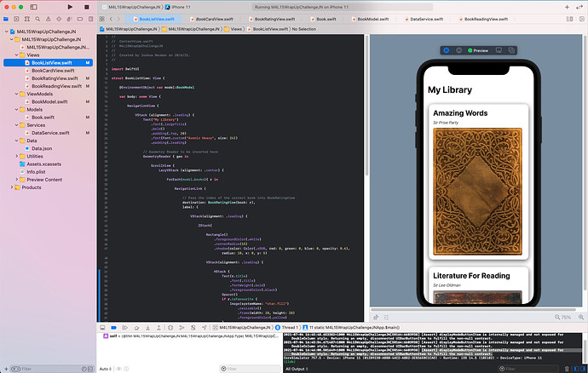Collapse the Views folder
588x373 pixels.
pos(16,55)
